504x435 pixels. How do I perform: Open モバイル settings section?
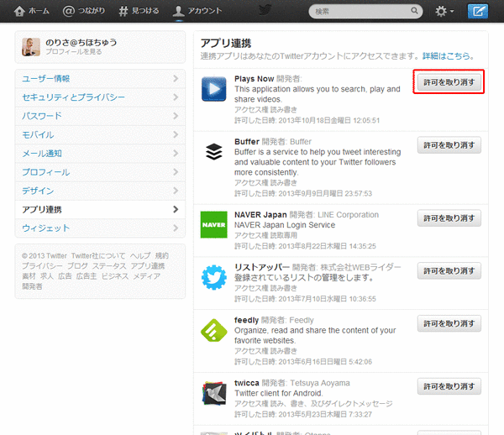pos(100,134)
